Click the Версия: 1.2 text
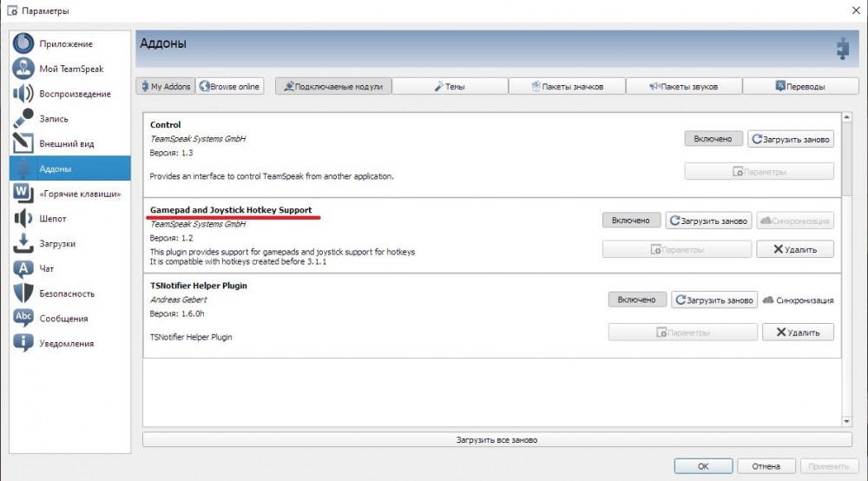 click(171, 238)
